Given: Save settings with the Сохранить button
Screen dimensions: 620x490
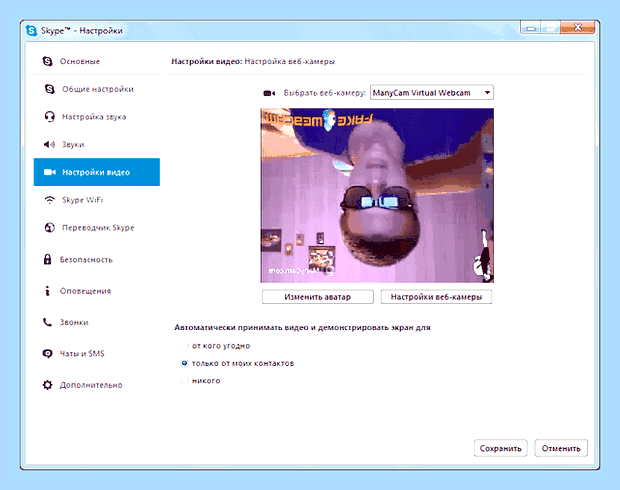Looking at the screenshot, I should click(501, 448).
